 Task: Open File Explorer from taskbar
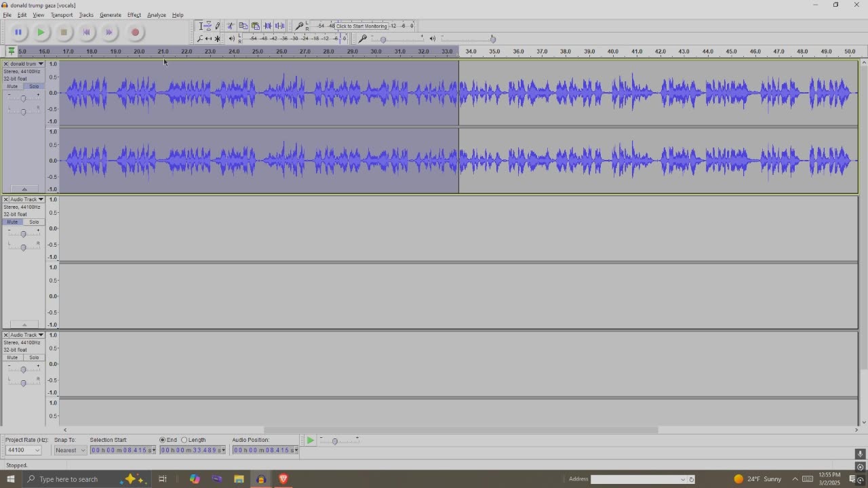239,479
